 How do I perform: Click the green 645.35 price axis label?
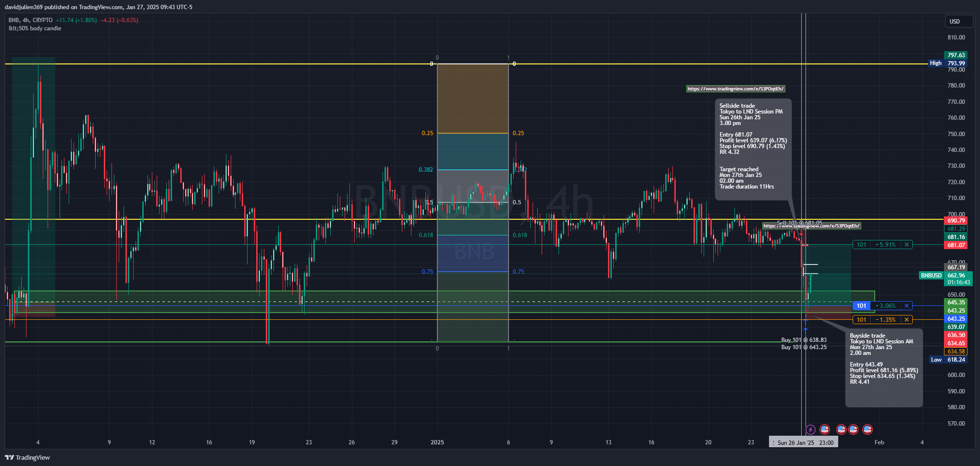pos(956,302)
